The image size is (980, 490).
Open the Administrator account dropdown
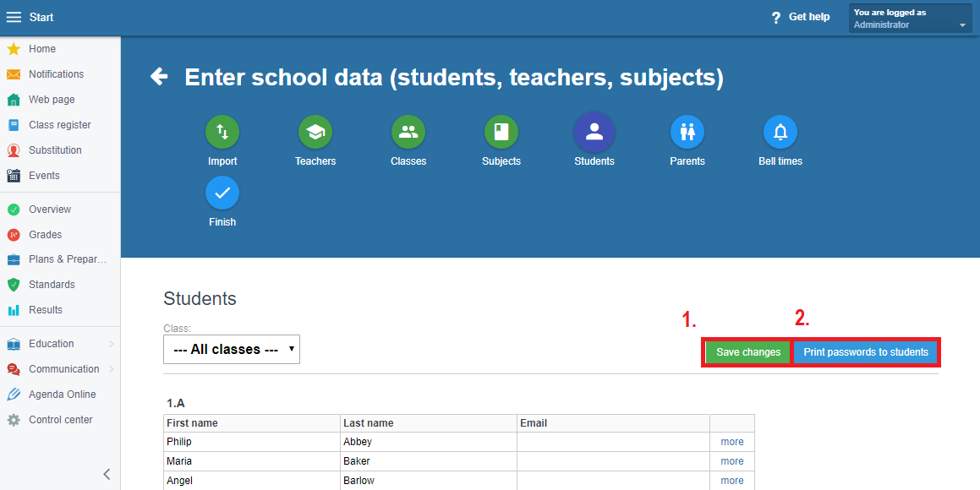point(910,18)
